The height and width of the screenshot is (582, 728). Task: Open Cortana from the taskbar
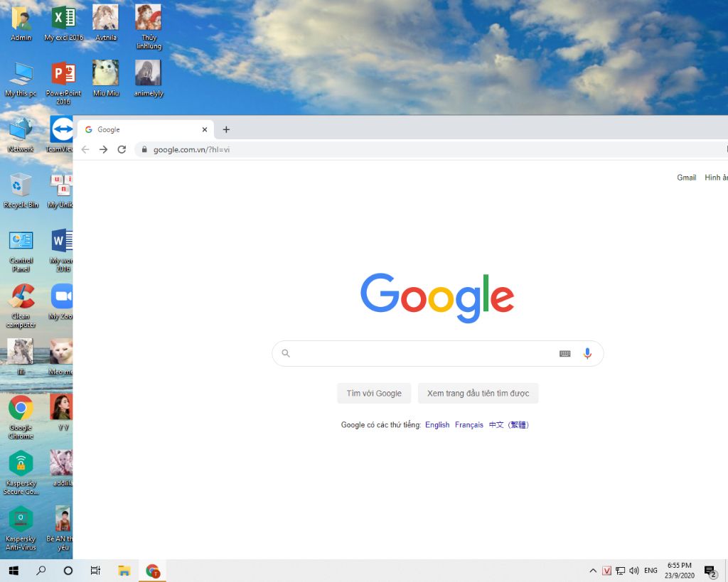pos(68,571)
